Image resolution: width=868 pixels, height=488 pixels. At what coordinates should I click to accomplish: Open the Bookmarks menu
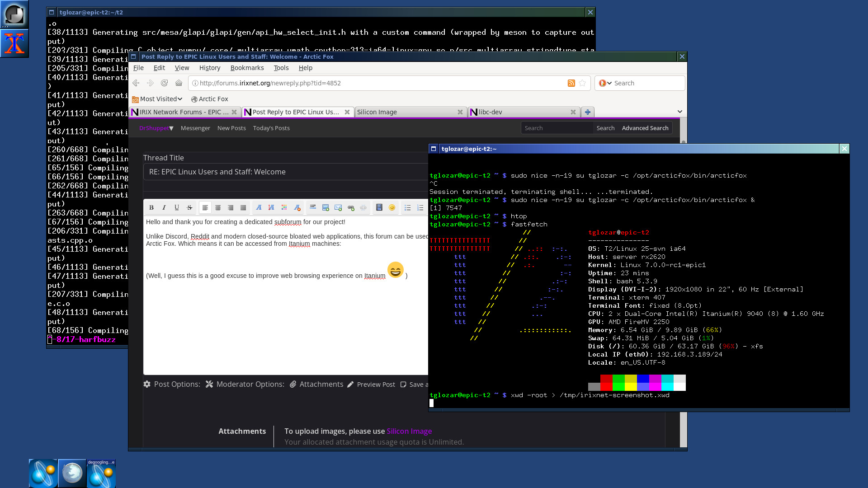coord(247,68)
